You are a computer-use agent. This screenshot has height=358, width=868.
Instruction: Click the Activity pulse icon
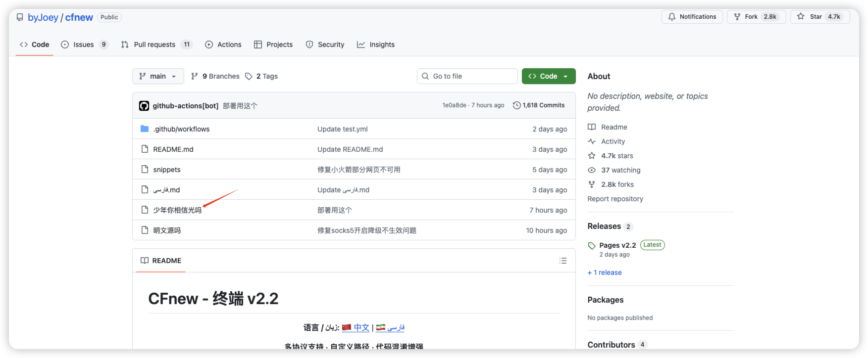coord(592,141)
